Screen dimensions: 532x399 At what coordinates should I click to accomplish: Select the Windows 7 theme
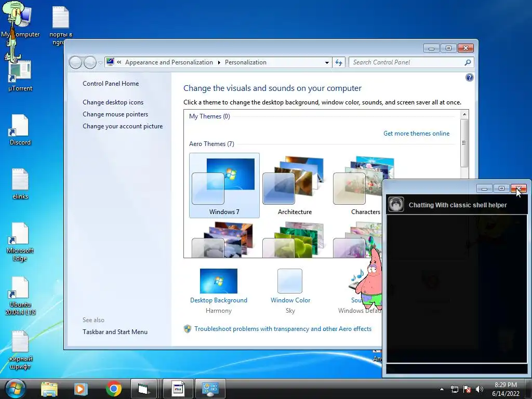click(x=224, y=185)
